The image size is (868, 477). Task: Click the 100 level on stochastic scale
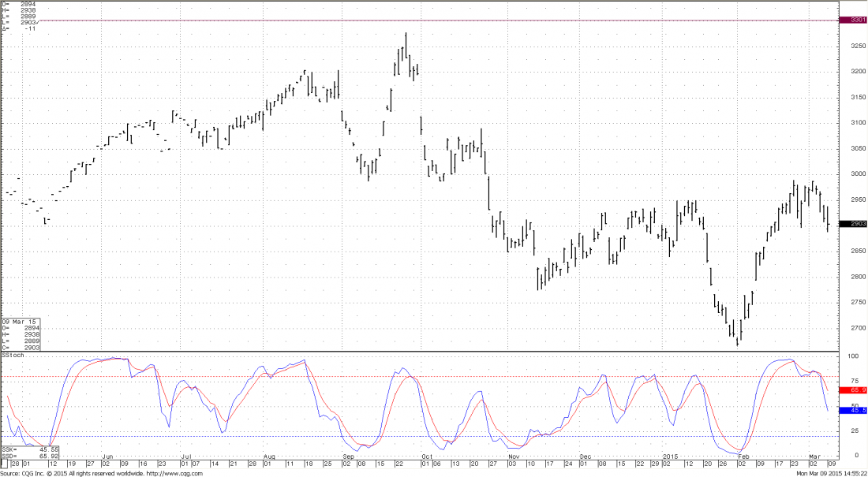852,357
